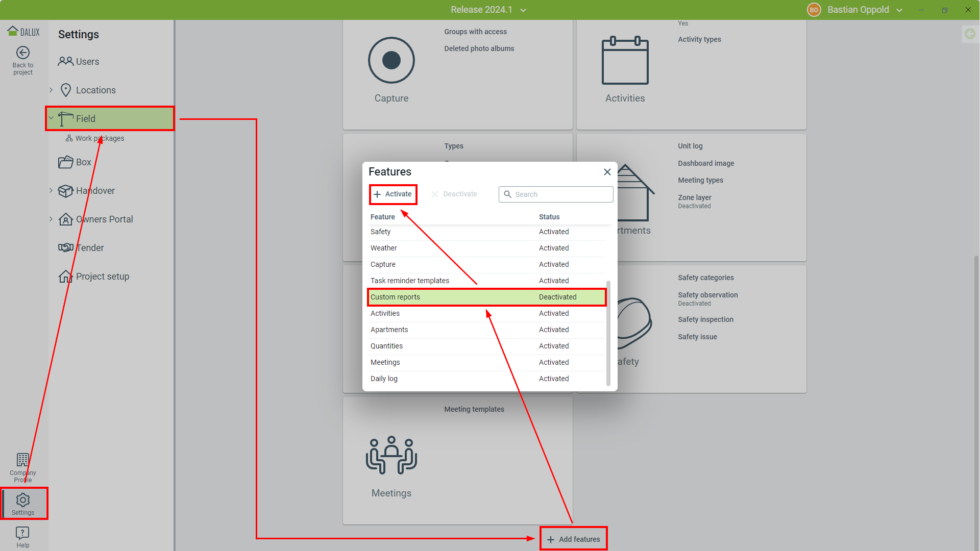Click the Add features button
Viewport: 980px width, 551px height.
(x=574, y=539)
